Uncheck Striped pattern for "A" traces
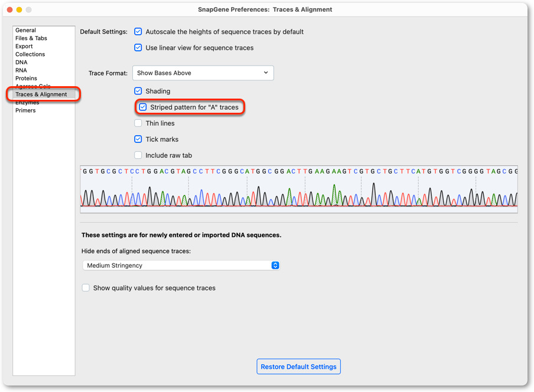The width and height of the screenshot is (534, 392). [143, 107]
